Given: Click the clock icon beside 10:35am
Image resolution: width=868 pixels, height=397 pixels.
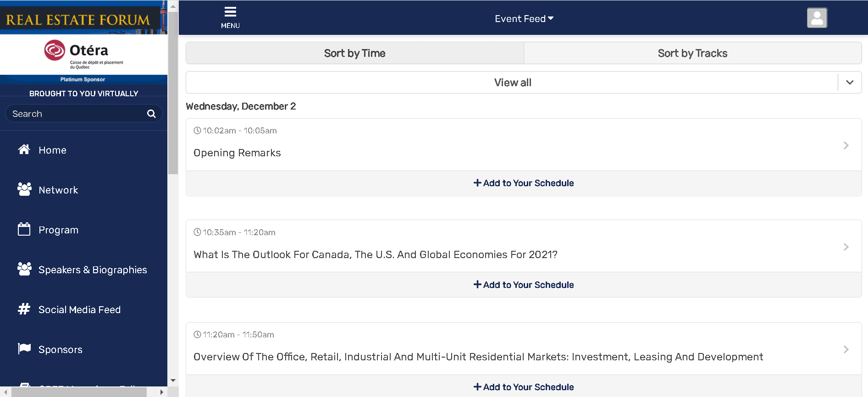Looking at the screenshot, I should [x=197, y=232].
